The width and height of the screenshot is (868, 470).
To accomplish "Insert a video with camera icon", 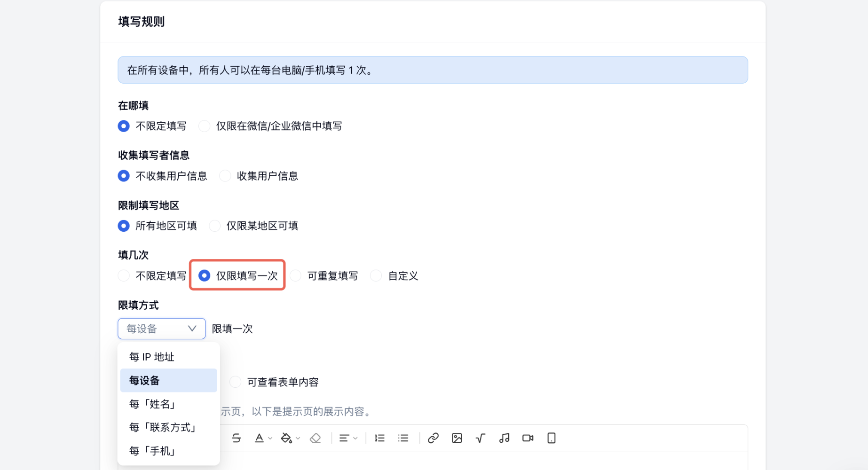I will pos(528,438).
